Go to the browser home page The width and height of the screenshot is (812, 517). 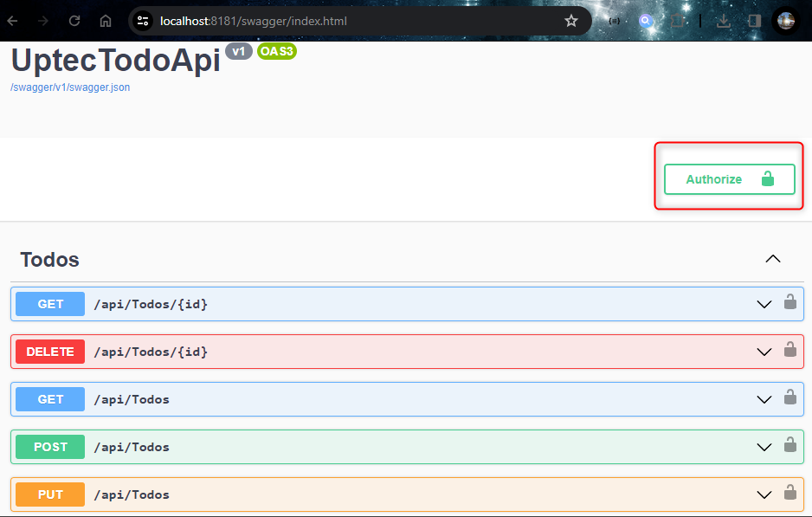[106, 21]
